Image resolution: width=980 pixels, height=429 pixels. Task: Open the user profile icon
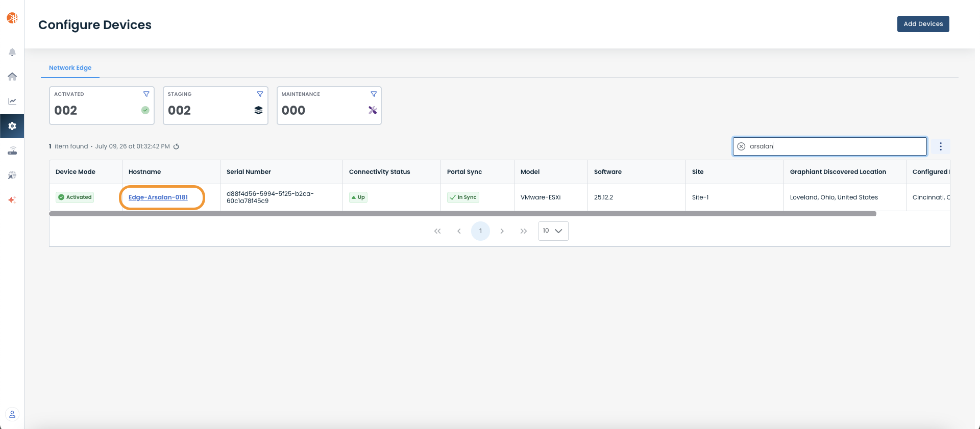(12, 414)
